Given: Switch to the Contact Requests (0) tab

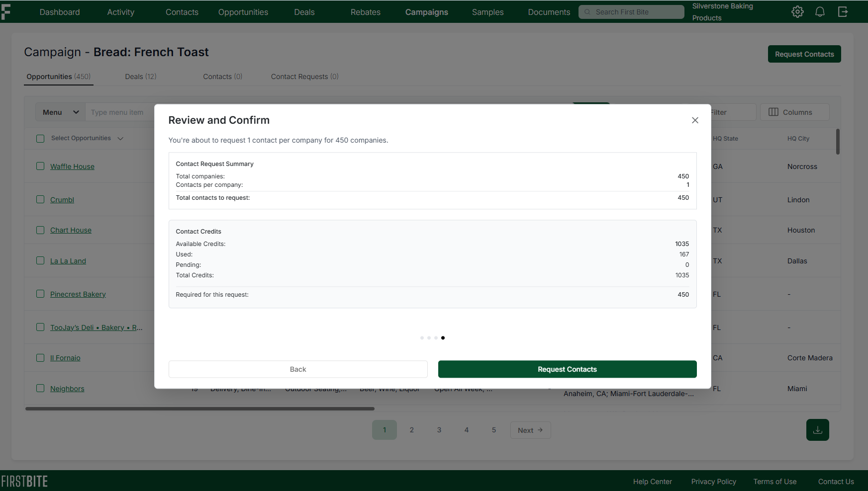Looking at the screenshot, I should 305,77.
